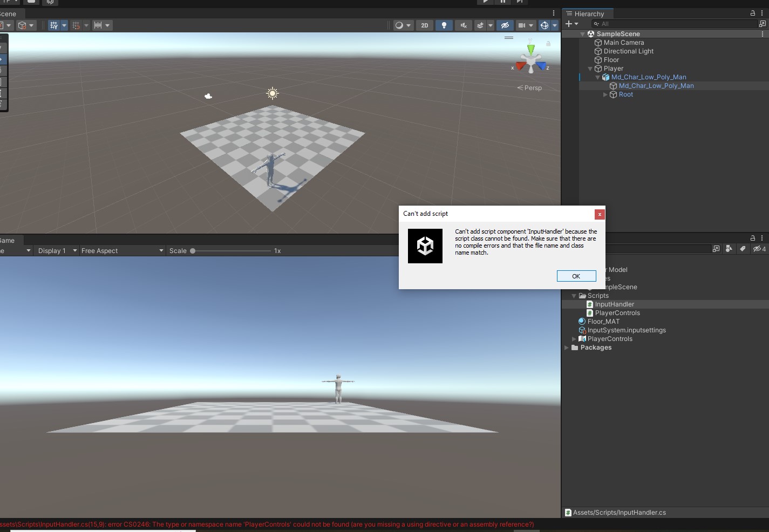
Task: Select InputHandler script in Project
Action: (x=614, y=304)
